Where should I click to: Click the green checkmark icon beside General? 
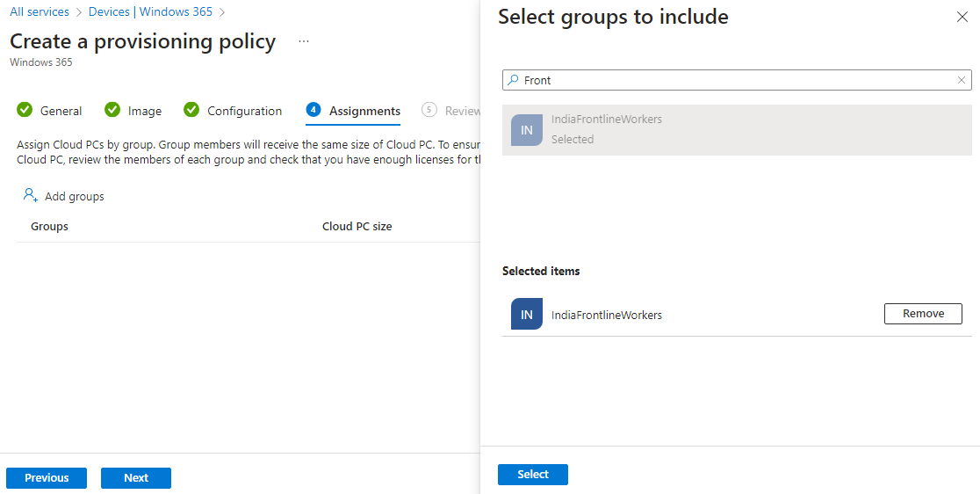(25, 110)
